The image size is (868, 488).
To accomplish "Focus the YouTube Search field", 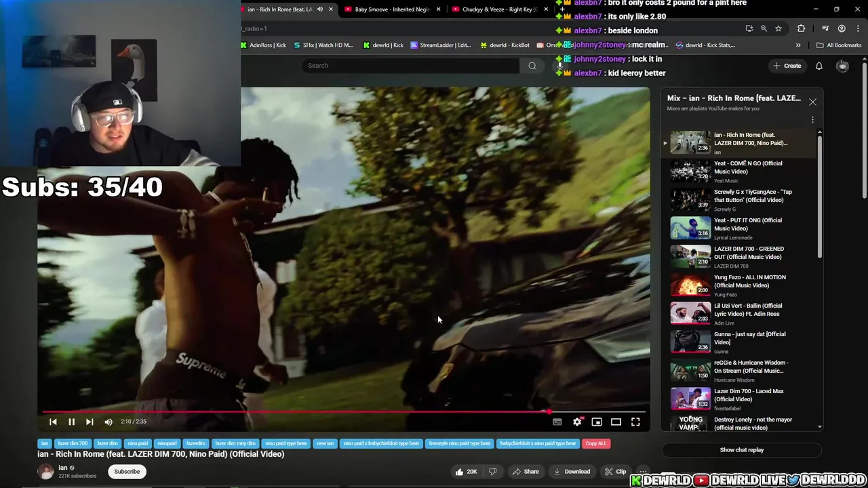I will tap(410, 66).
